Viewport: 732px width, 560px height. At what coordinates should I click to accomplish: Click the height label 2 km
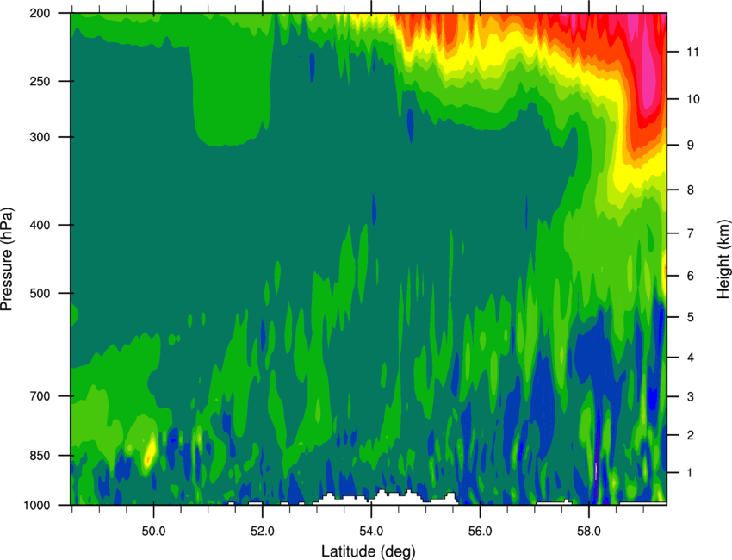690,435
